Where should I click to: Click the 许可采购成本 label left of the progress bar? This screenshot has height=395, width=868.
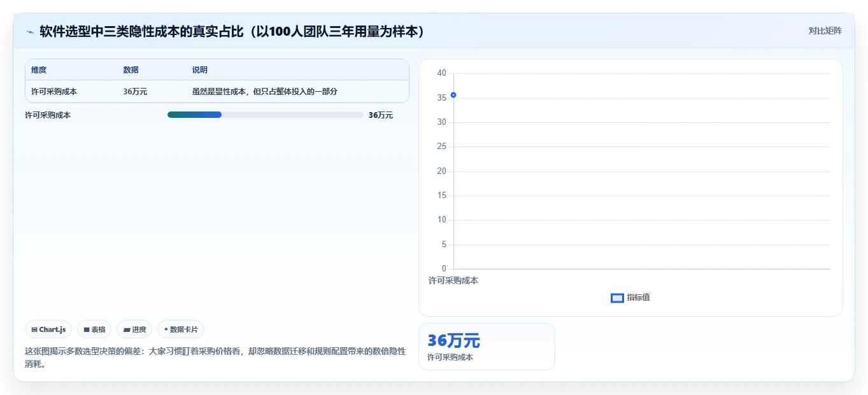48,115
